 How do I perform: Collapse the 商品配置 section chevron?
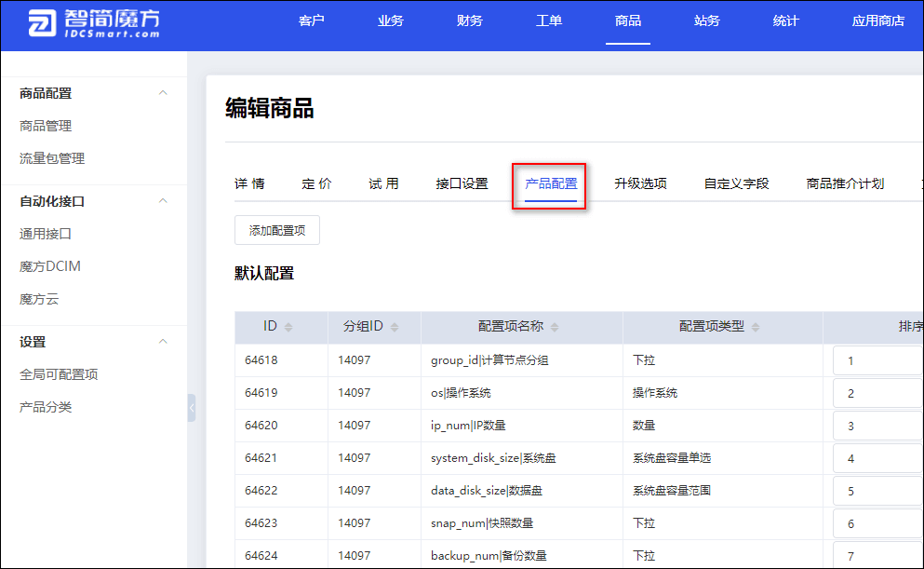click(163, 93)
